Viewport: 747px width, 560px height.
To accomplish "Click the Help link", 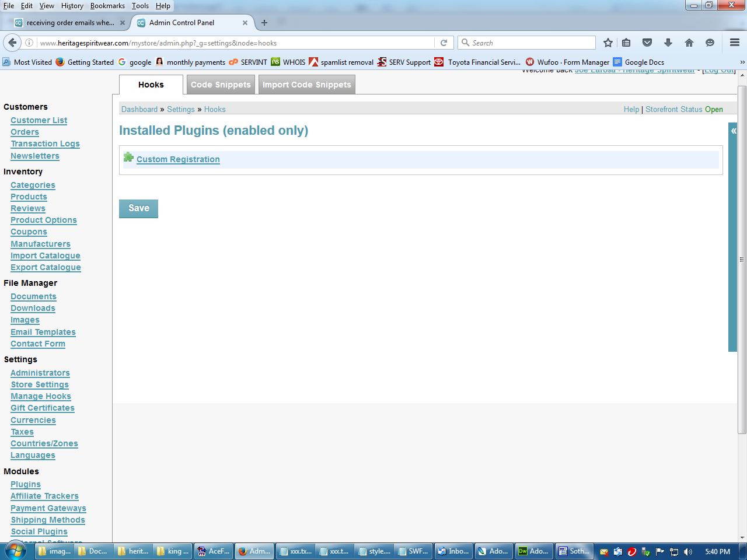I will (x=631, y=109).
